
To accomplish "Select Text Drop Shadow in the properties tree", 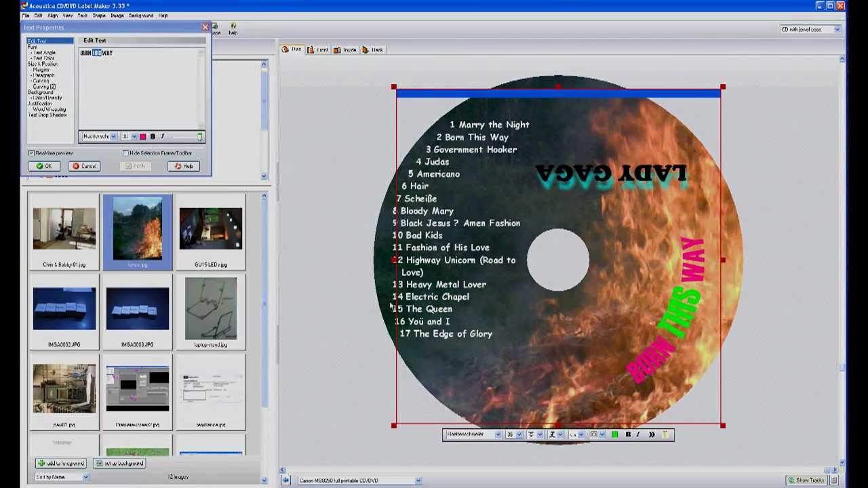I will (x=47, y=115).
